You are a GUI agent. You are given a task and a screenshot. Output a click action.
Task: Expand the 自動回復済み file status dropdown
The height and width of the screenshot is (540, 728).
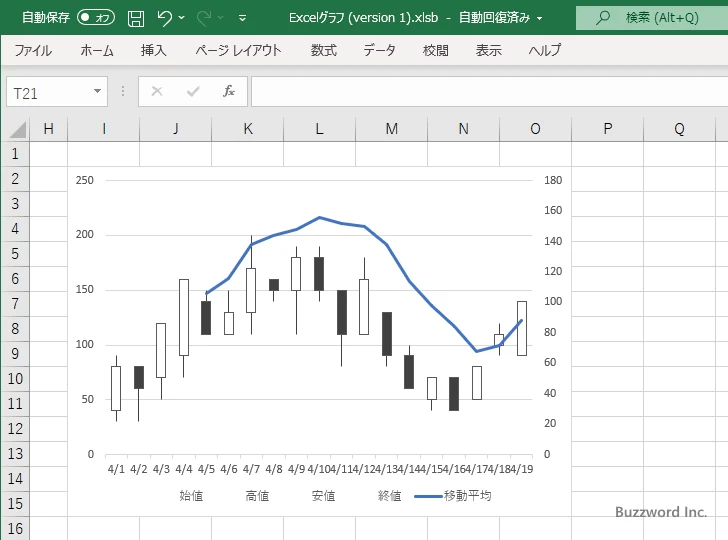coord(540,19)
